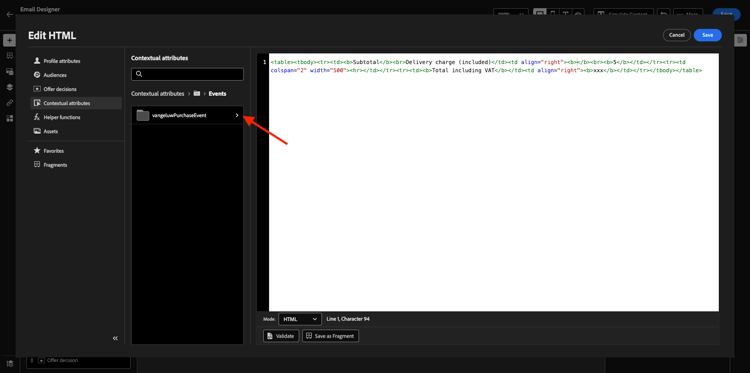750x373 pixels.
Task: Open Favorites star icon
Action: (x=37, y=151)
